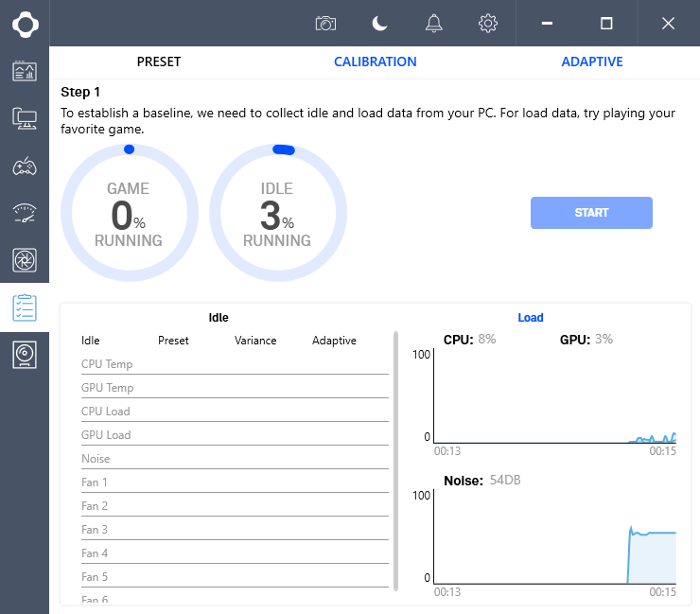This screenshot has height=614, width=700.
Task: Open notifications with the bell icon
Action: click(434, 24)
